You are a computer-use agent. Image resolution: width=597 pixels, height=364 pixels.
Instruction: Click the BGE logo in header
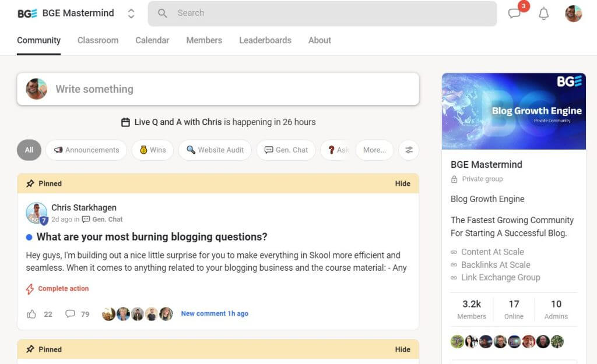click(27, 13)
